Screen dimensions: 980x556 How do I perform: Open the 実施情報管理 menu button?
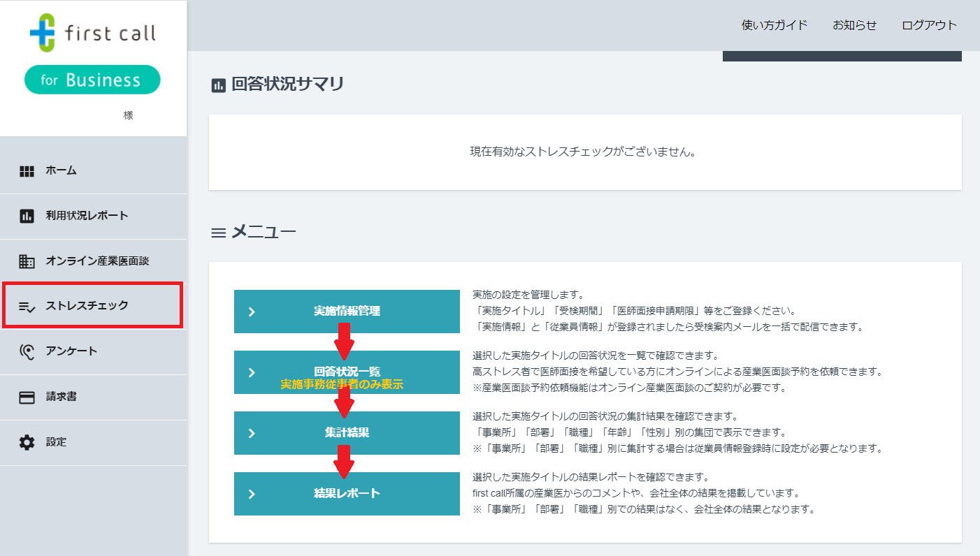click(347, 312)
